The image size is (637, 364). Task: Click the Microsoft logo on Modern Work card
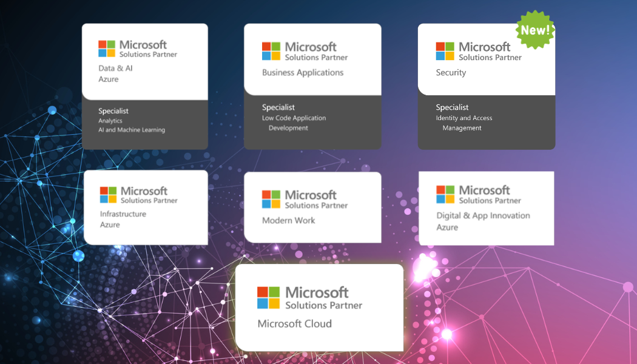[271, 199]
